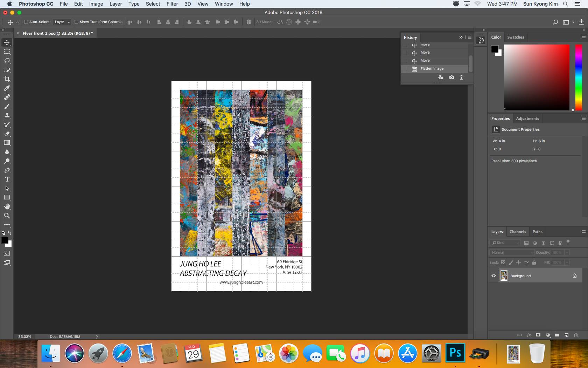Image resolution: width=588 pixels, height=368 pixels.
Task: Select the Lasso tool
Action: pyautogui.click(x=7, y=61)
